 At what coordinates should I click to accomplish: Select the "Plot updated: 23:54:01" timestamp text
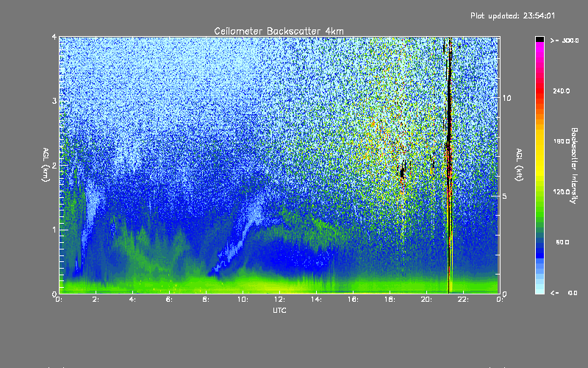coord(512,15)
